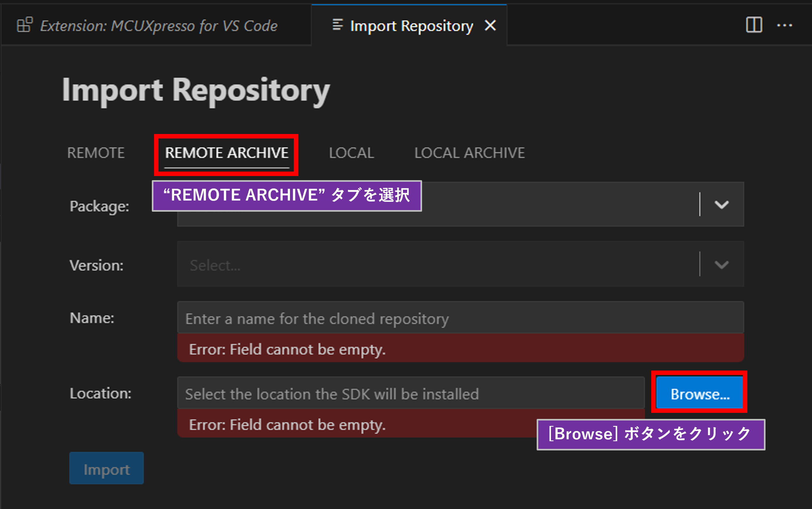
Task: Click the Import Repository tab's lines icon
Action: coord(337,25)
